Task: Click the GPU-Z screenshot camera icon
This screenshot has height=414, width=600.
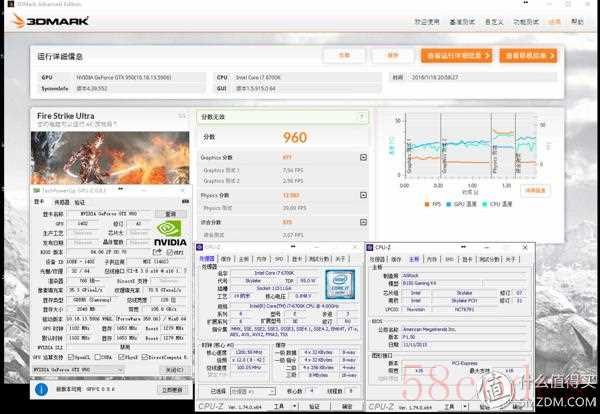Action: tap(185, 201)
